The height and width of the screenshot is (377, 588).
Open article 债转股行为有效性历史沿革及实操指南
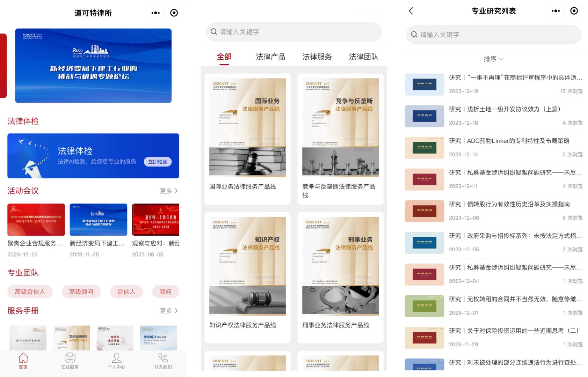point(494,211)
